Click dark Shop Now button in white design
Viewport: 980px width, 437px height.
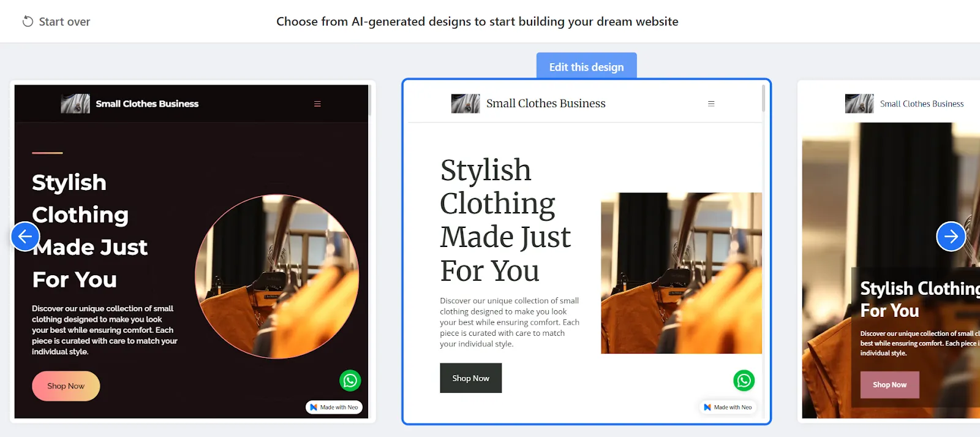point(471,378)
